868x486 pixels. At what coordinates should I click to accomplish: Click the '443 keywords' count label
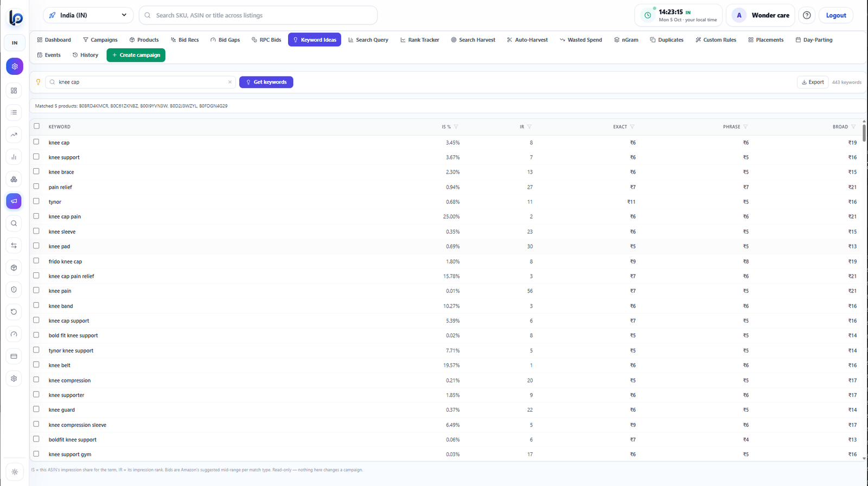[x=846, y=82]
